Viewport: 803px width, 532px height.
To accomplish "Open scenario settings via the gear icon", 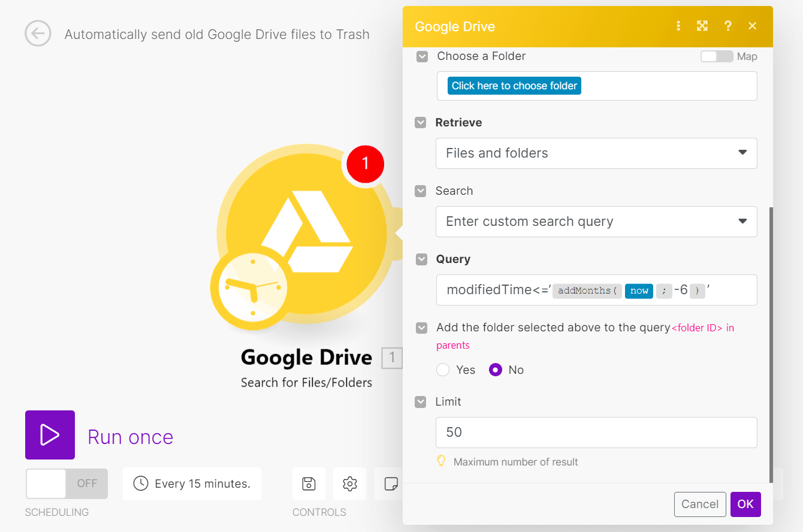I will tap(349, 483).
